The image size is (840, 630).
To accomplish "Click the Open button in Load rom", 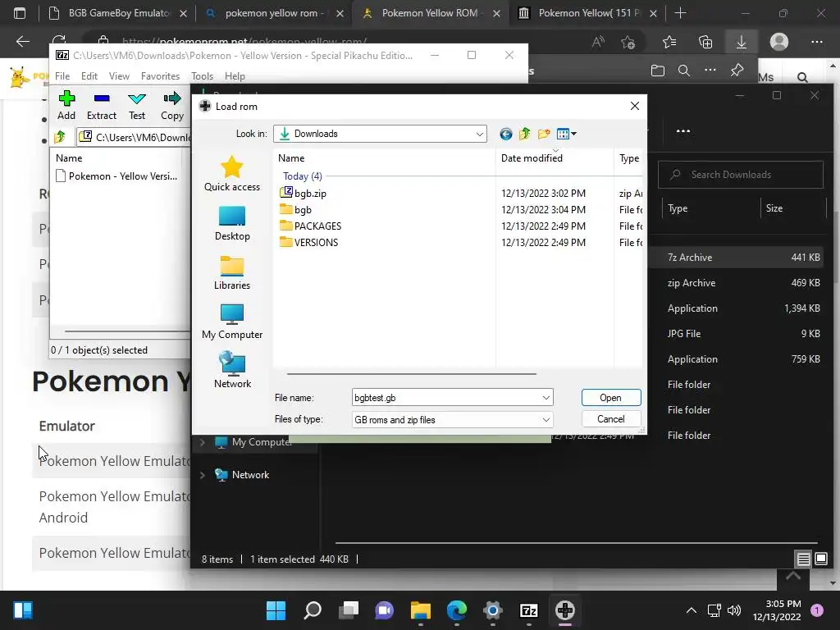I will pyautogui.click(x=610, y=398).
